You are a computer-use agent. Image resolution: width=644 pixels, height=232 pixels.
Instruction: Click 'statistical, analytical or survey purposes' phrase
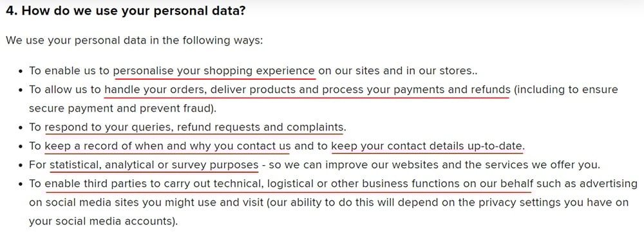(154, 165)
